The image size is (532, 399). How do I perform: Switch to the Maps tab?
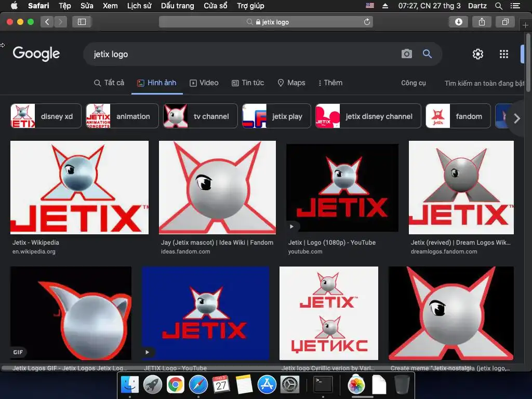point(291,83)
